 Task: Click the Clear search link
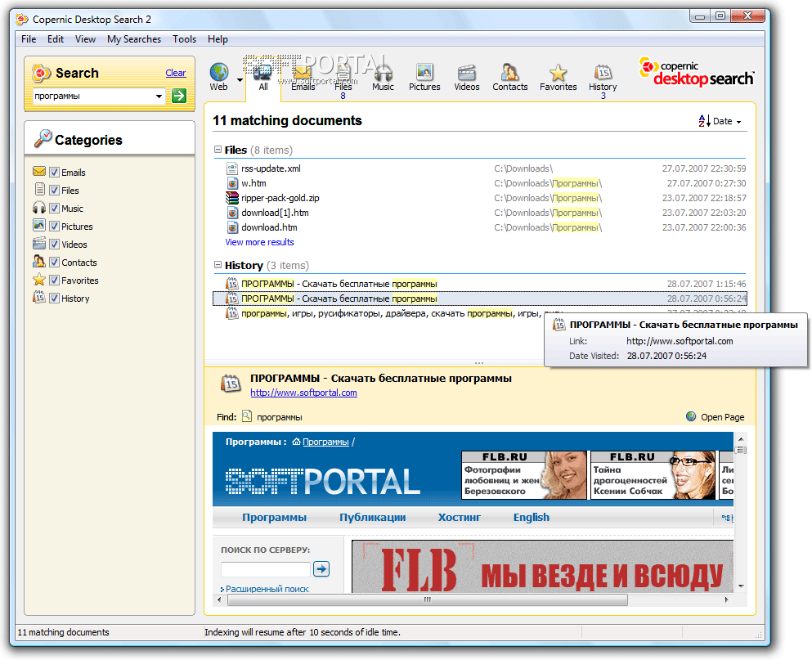[176, 73]
